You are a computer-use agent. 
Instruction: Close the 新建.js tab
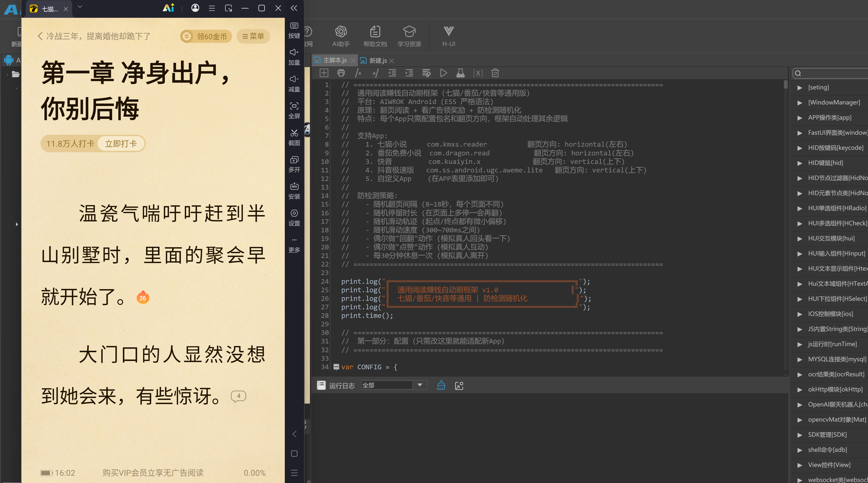tap(392, 61)
